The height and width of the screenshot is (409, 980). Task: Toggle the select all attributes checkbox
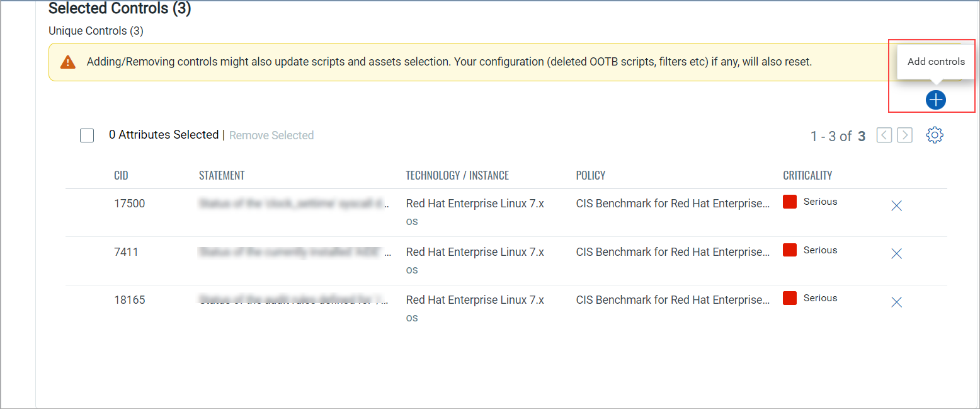coord(87,135)
